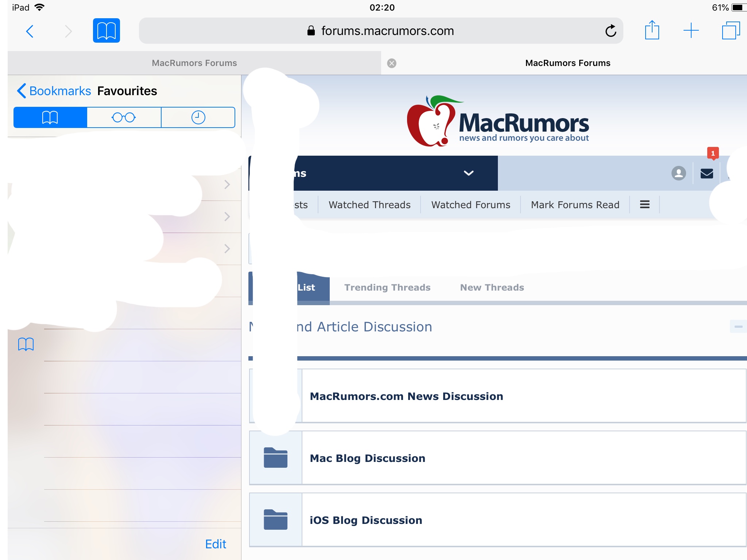Switch to Trending Threads tab
The image size is (747, 560).
point(387,288)
